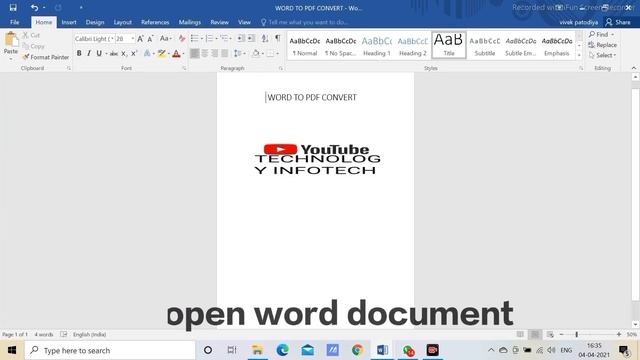Justify the paragraph text
This screenshot has height=360, width=640.
pyautogui.click(x=224, y=53)
